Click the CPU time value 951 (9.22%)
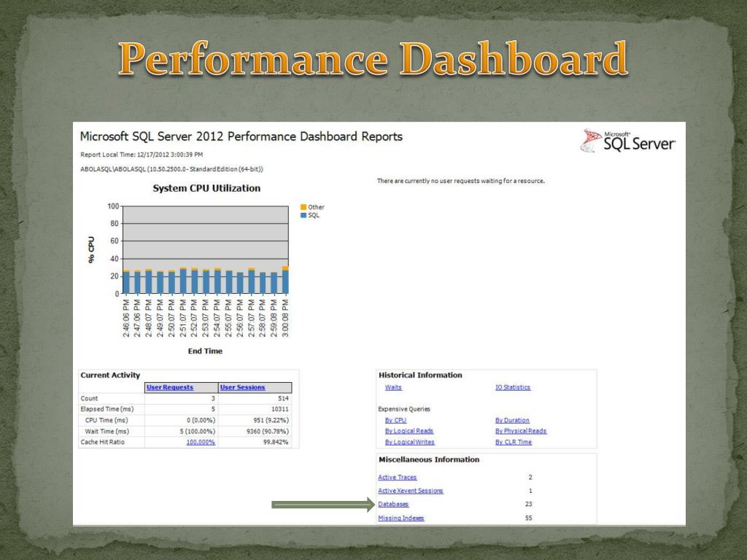747x560 pixels. (x=271, y=420)
